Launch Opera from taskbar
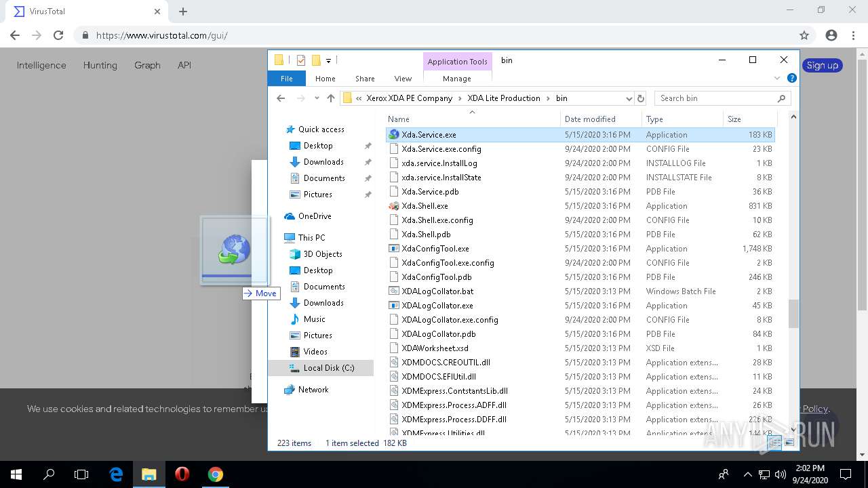868x488 pixels. pos(182,474)
